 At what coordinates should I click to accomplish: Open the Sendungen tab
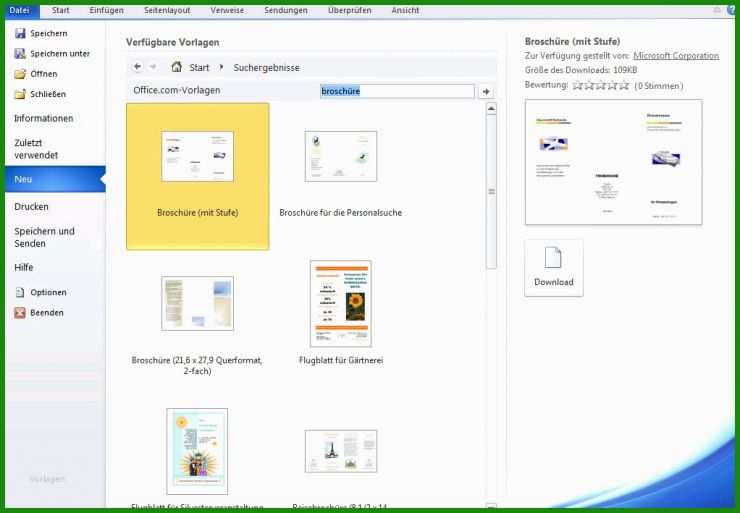[x=286, y=10]
